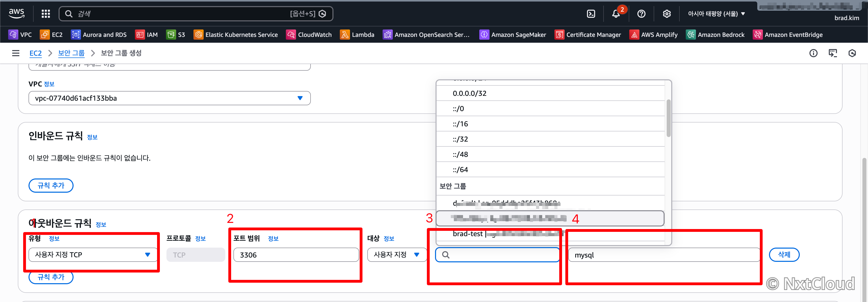Open the AWS home logo
This screenshot has width=868, height=302.
pyautogui.click(x=17, y=13)
